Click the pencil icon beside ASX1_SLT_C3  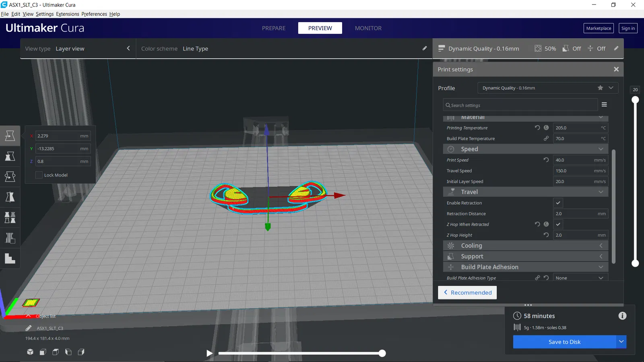coord(29,328)
